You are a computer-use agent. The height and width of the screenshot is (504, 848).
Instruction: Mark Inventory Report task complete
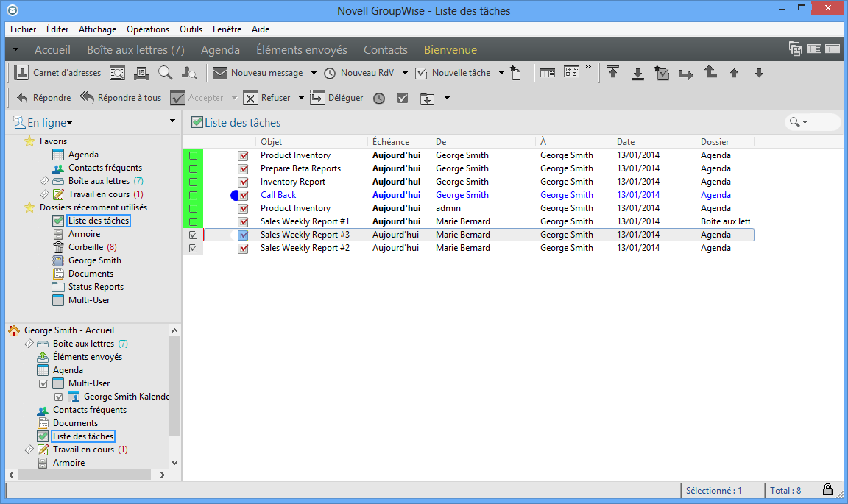click(x=193, y=182)
